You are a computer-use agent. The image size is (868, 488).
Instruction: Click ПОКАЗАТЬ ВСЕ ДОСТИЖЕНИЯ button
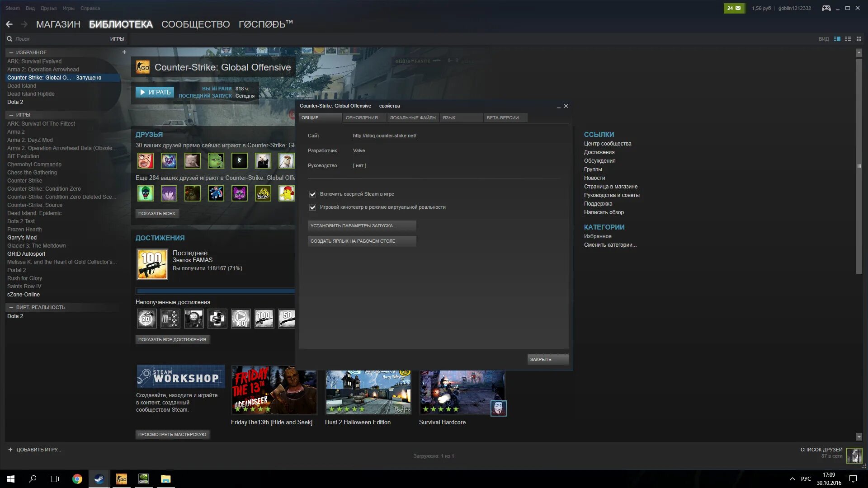(x=172, y=340)
